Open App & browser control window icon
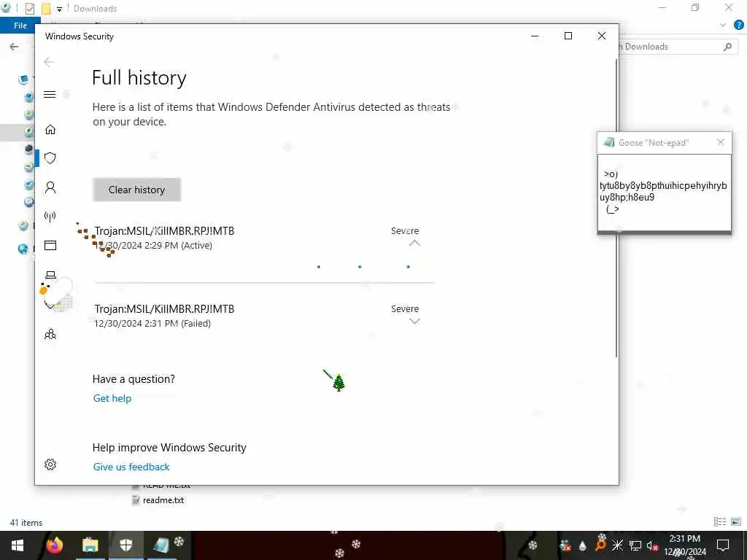This screenshot has width=747, height=560. point(50,245)
